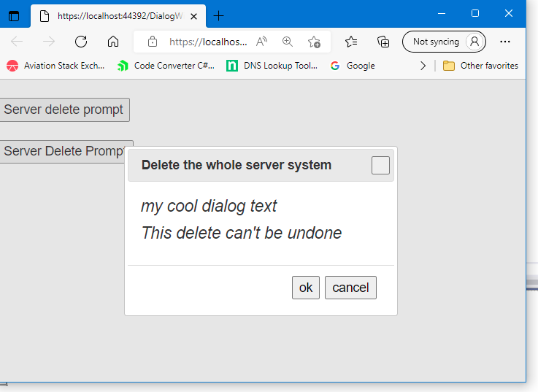The height and width of the screenshot is (392, 538).
Task: Open a new browser tab
Action: [x=218, y=16]
